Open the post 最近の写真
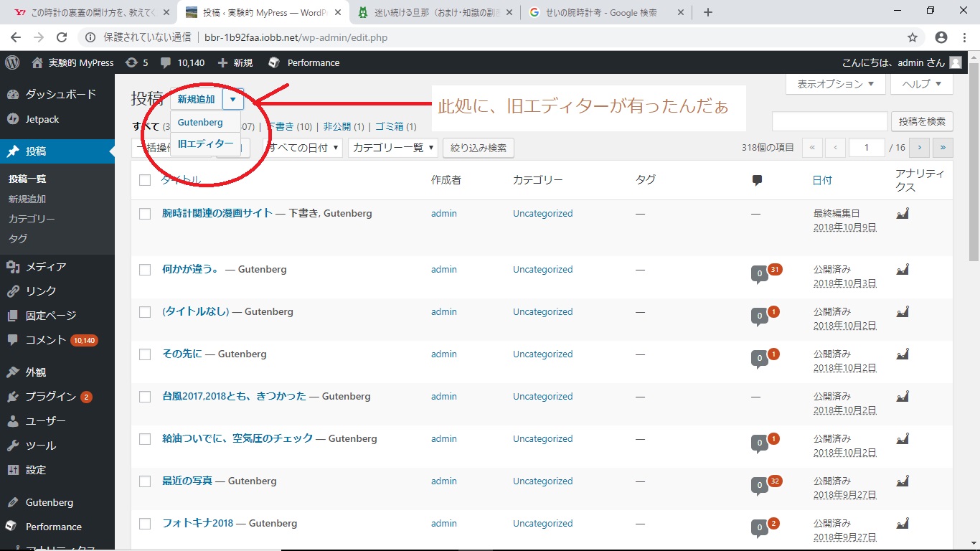Screen dimensions: 980x551 click(x=187, y=481)
